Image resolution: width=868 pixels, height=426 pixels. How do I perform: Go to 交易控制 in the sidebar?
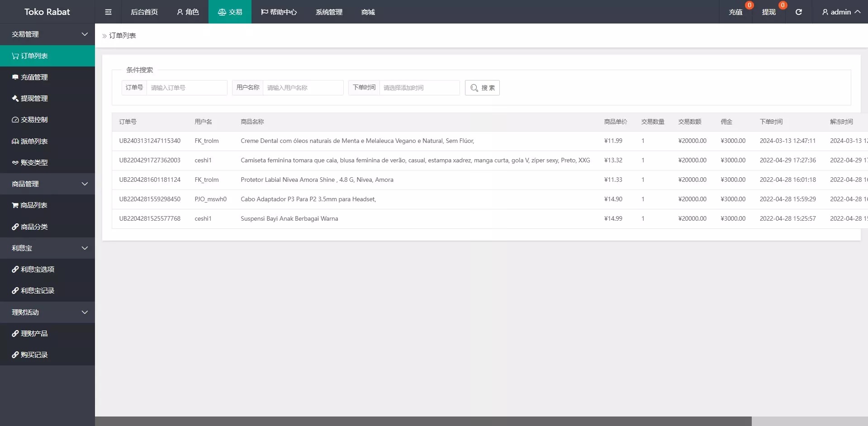click(34, 120)
